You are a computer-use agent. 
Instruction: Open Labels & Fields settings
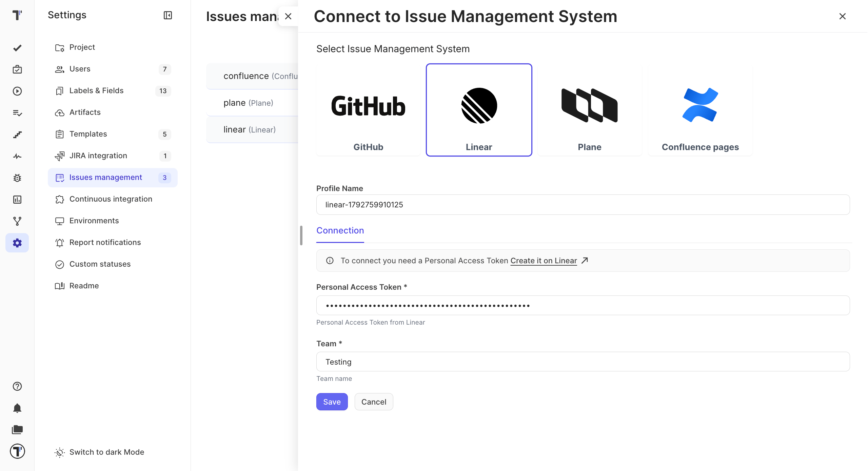click(x=113, y=91)
